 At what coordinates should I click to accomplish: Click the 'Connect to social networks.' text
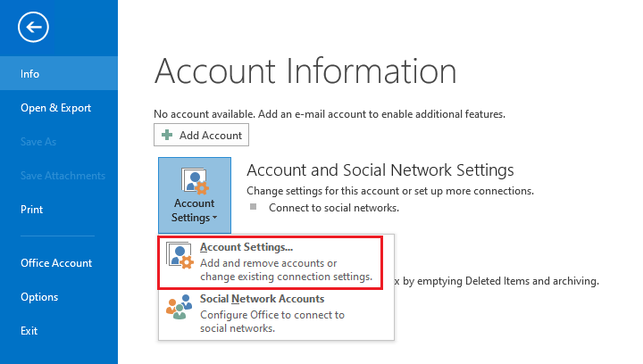pyautogui.click(x=334, y=208)
